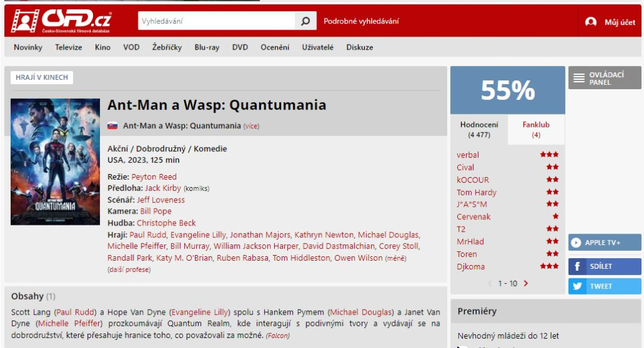Open Jonathan Majors in cast list
The height and width of the screenshot is (348, 644).
(260, 235)
